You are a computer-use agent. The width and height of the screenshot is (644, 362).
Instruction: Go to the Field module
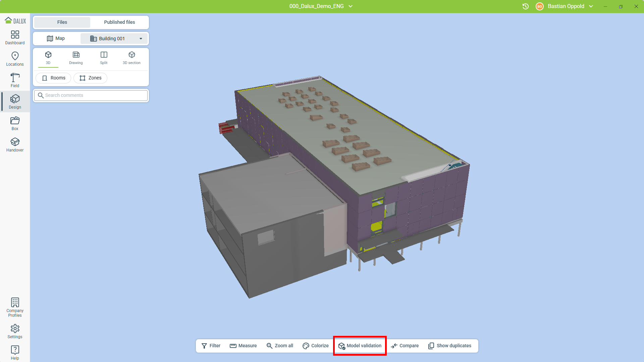point(15,80)
